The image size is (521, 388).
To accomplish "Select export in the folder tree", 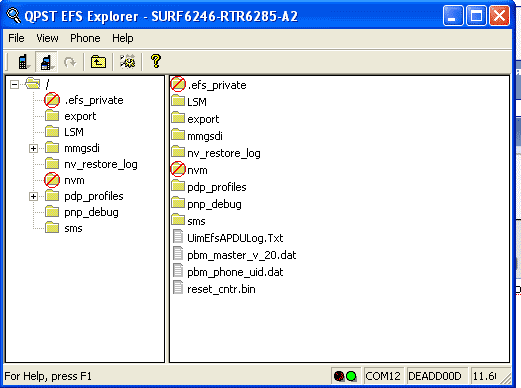I will click(x=80, y=116).
